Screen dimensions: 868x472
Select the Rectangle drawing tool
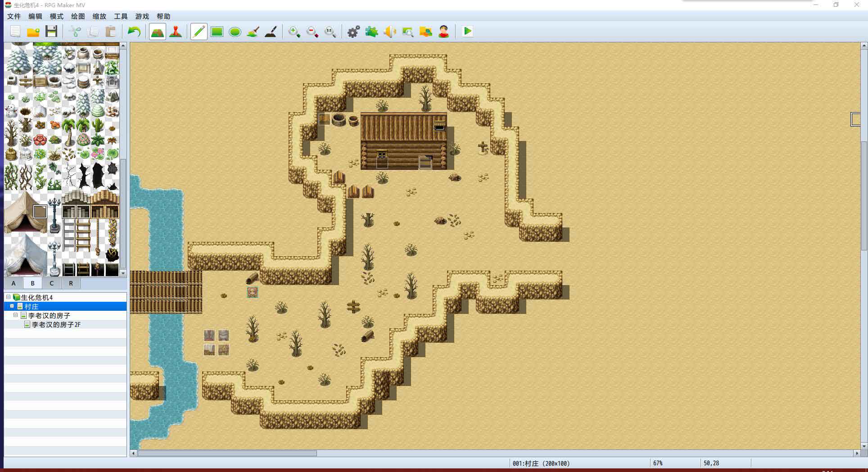click(217, 32)
